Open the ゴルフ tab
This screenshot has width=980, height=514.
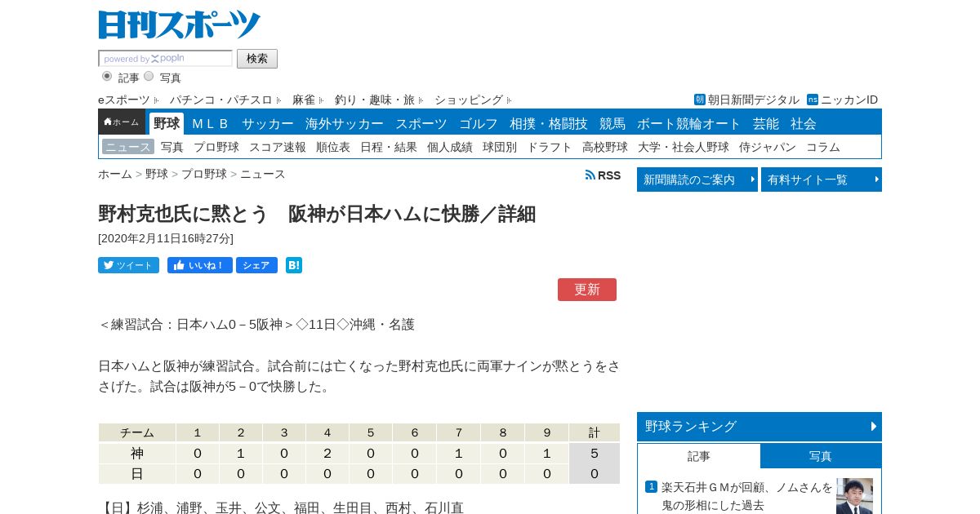coord(479,124)
